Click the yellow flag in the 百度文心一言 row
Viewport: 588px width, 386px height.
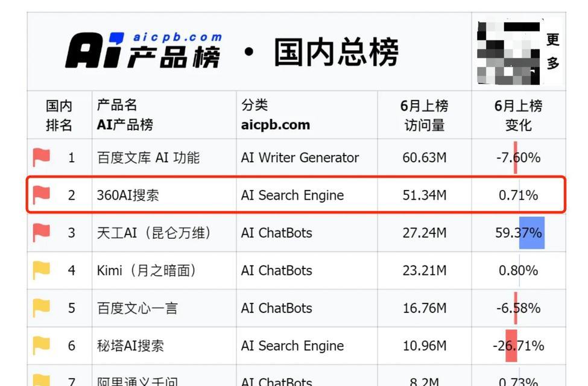(41, 308)
